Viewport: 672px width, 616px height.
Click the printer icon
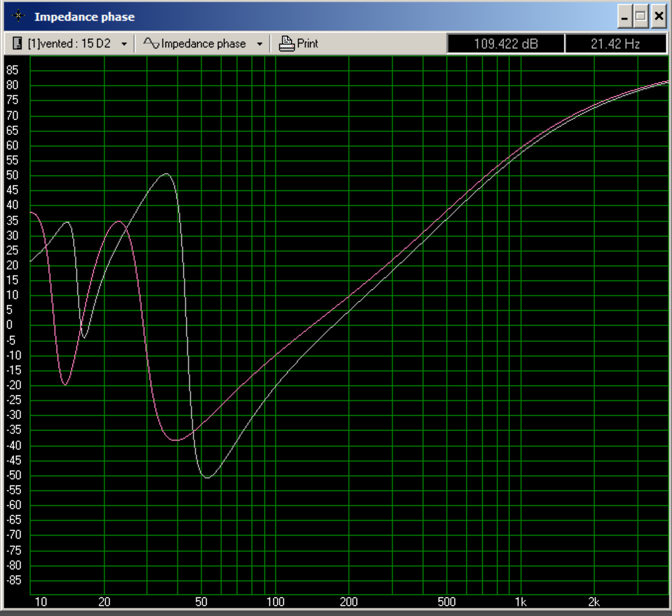287,44
